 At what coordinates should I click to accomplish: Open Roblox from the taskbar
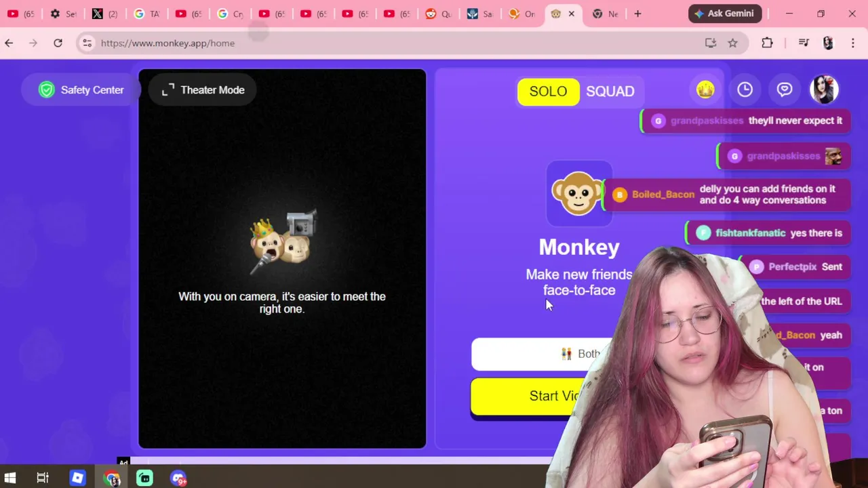tap(77, 478)
